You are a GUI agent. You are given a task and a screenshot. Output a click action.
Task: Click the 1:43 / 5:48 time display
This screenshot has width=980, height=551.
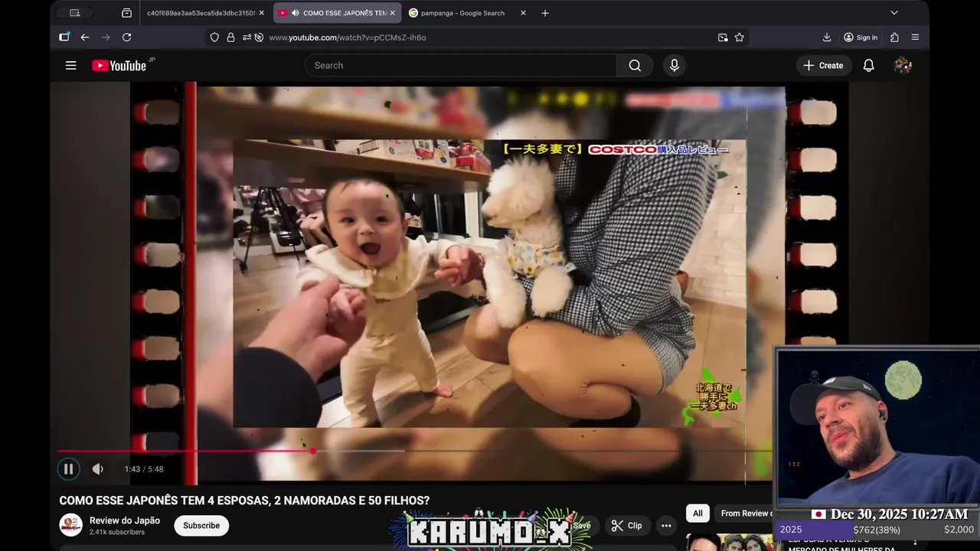coord(144,469)
